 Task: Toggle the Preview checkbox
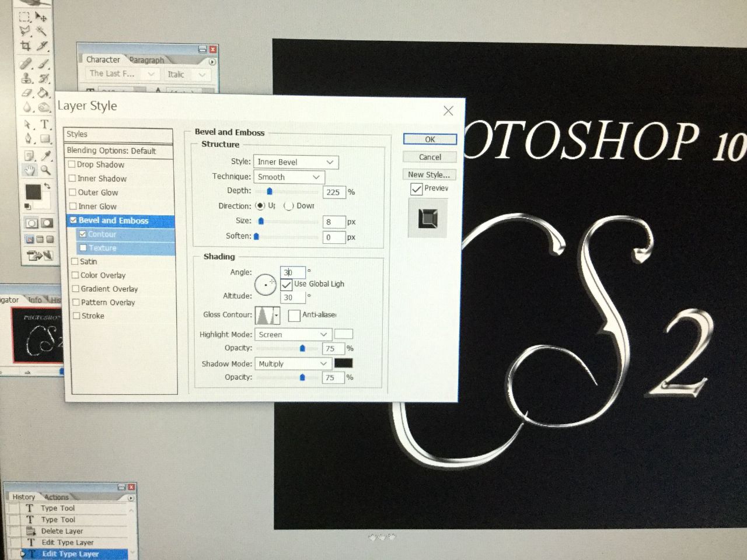(x=416, y=189)
